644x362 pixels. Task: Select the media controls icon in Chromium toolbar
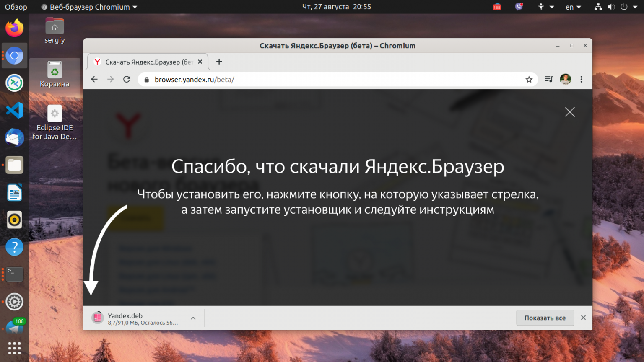tap(548, 79)
